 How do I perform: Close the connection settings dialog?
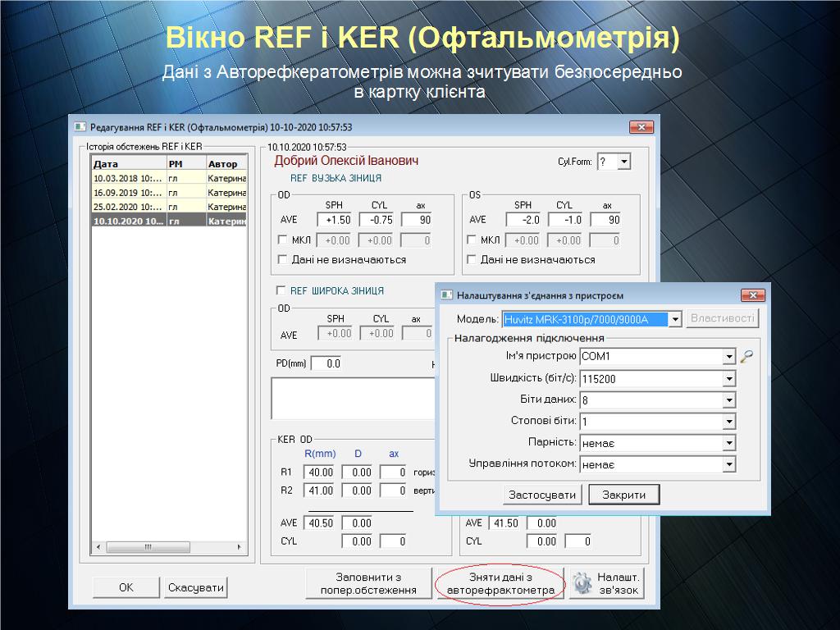click(x=752, y=294)
